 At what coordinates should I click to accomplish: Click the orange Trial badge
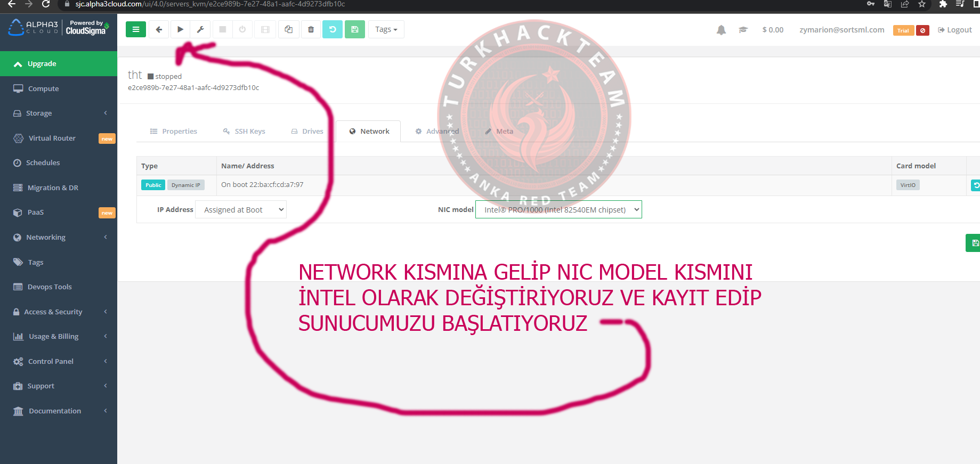[903, 30]
